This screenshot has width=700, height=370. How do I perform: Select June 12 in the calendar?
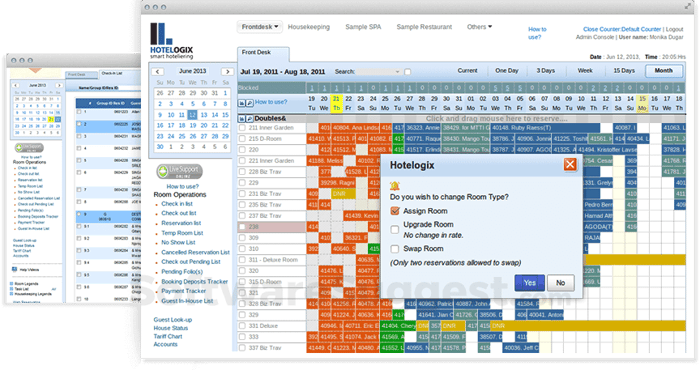[x=192, y=115]
